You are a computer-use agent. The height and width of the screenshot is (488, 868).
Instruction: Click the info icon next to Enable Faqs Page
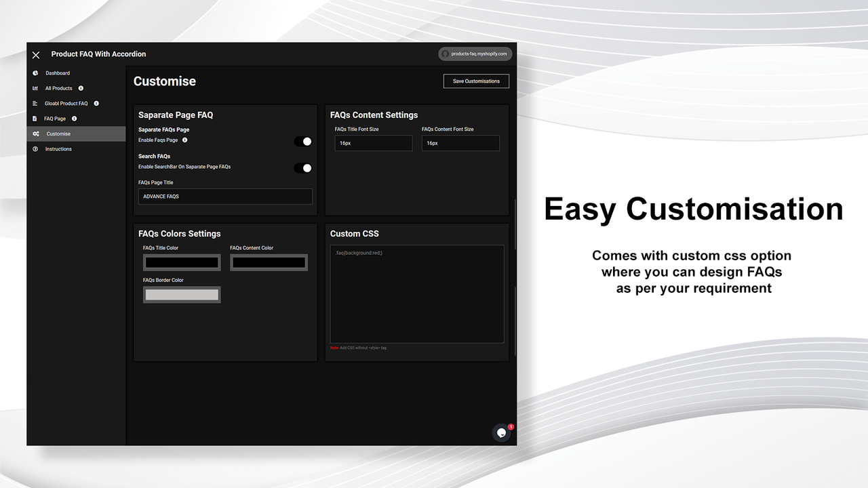click(184, 140)
